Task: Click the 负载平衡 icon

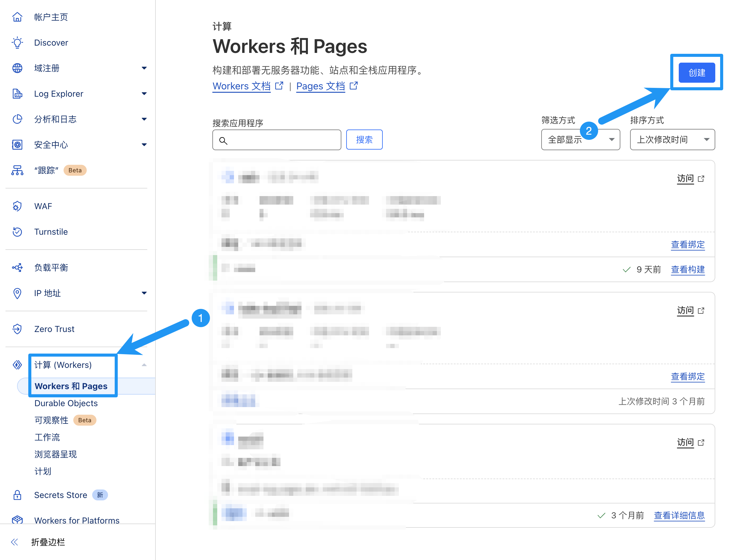Action: tap(17, 268)
